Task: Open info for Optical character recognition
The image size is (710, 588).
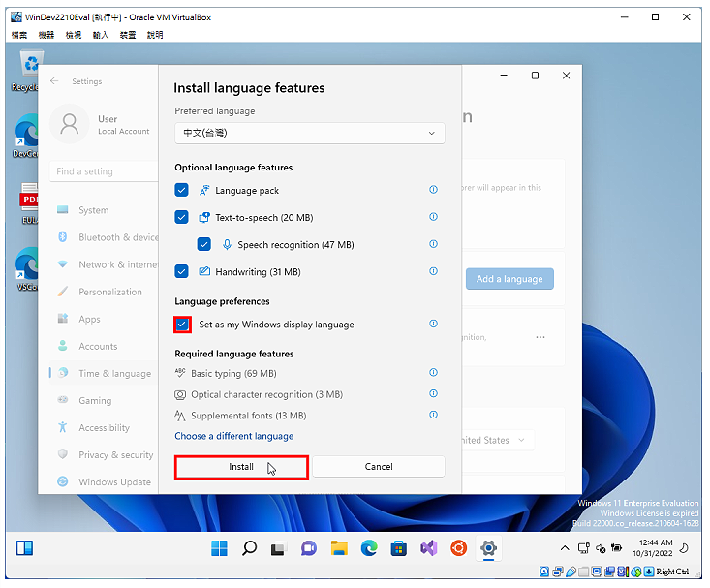Action: click(433, 393)
